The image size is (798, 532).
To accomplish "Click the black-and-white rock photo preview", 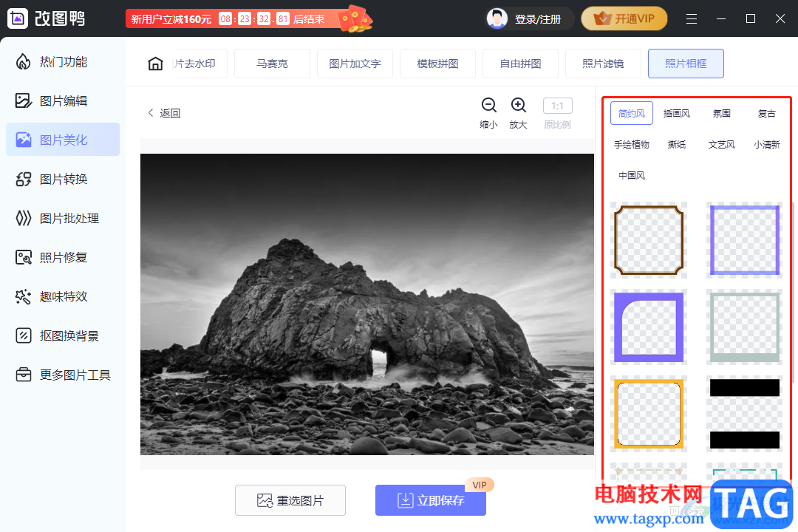I will tap(367, 304).
